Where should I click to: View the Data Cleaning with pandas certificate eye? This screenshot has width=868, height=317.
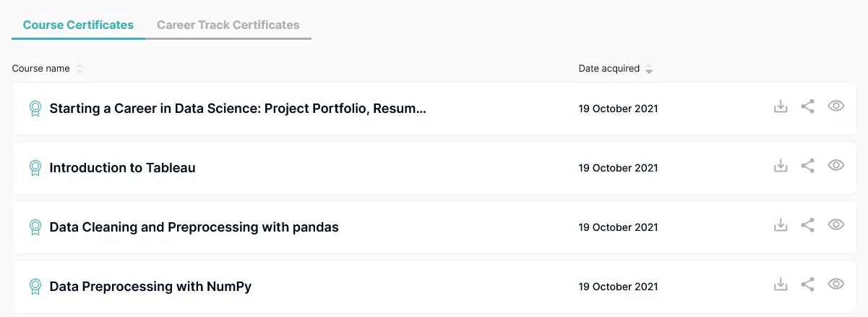tap(836, 225)
